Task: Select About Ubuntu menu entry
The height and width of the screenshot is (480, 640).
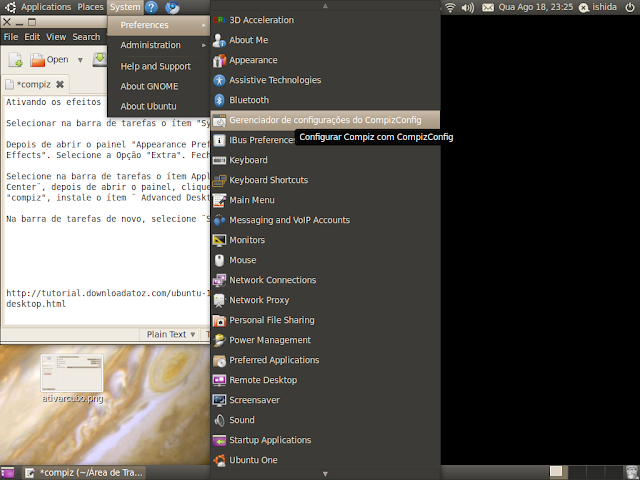Action: 159,106
